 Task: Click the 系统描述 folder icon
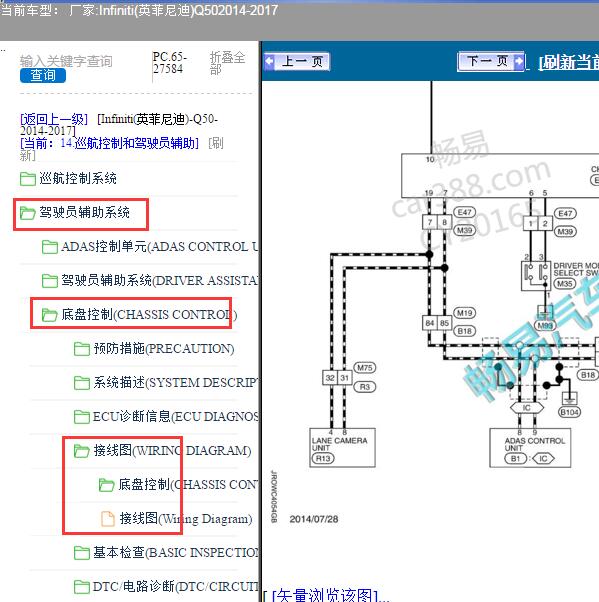82,383
